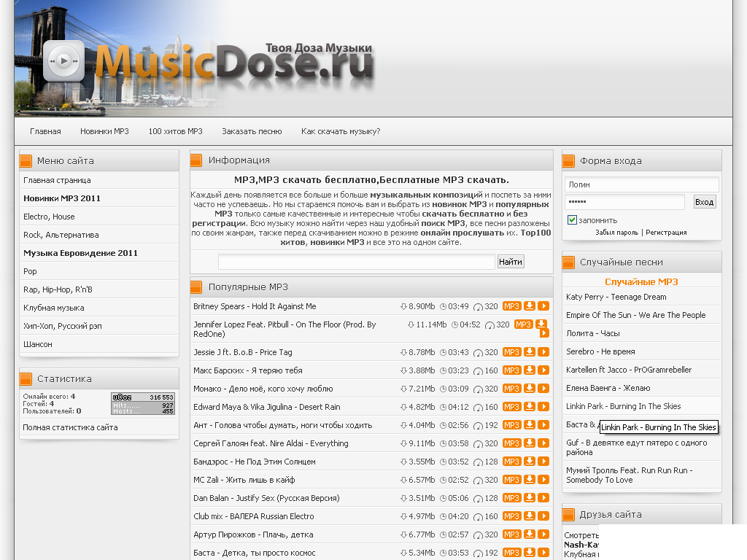Download Britney Spears - Hold It Against Me
The width and height of the screenshot is (747, 560).
pyautogui.click(x=530, y=306)
